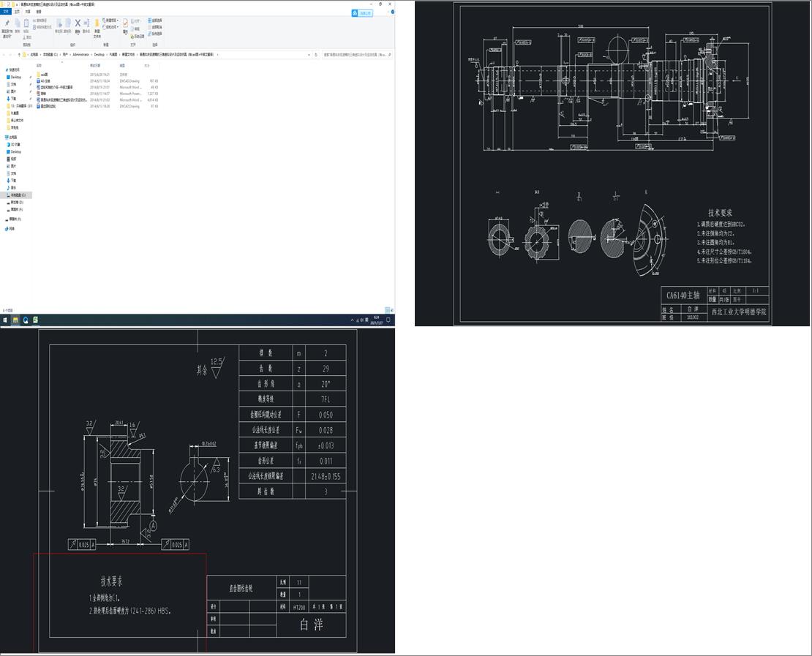The width and height of the screenshot is (812, 656).
Task: Click the Copy icon in the ribbon
Action: 17,23
